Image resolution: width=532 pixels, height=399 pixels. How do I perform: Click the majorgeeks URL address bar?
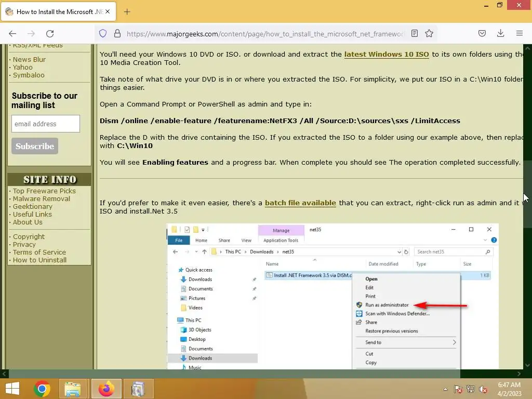point(264,34)
